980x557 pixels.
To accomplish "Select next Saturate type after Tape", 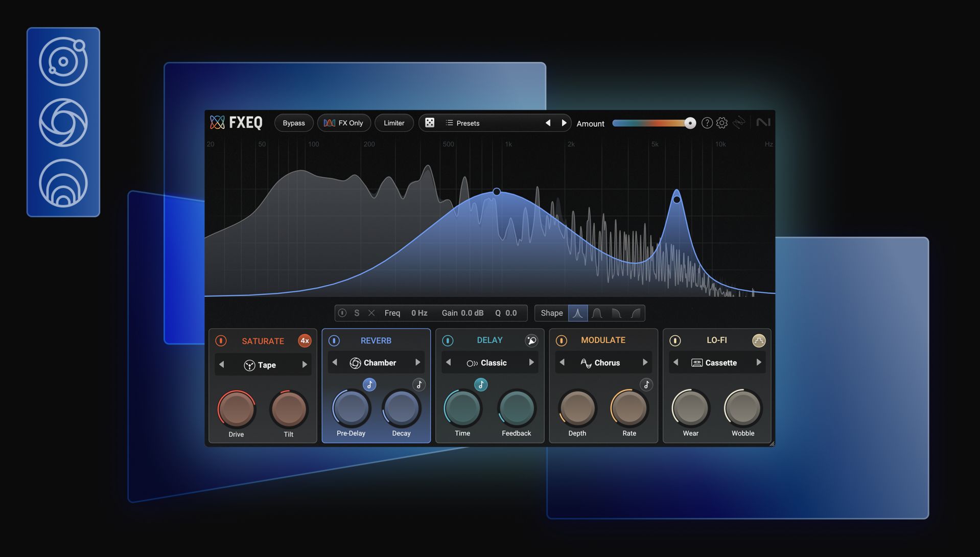I will (305, 365).
